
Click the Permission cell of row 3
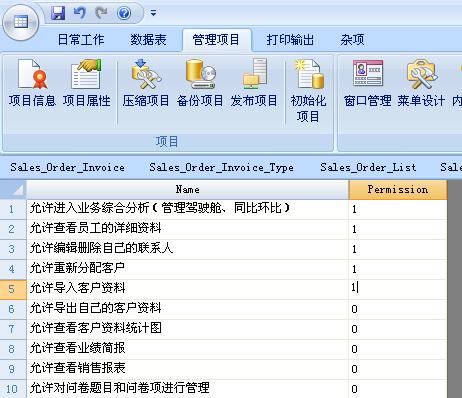pyautogui.click(x=398, y=249)
